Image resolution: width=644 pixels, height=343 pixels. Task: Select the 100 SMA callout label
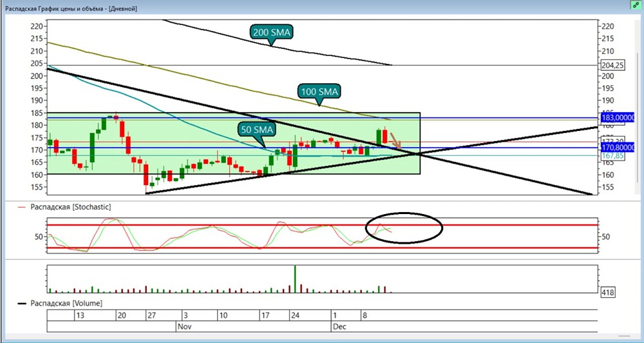click(x=319, y=92)
